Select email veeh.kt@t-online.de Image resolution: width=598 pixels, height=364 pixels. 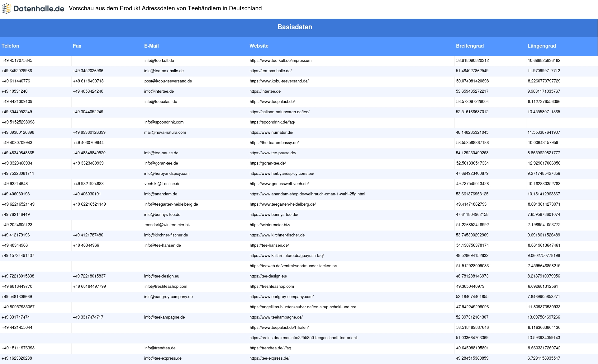click(163, 184)
